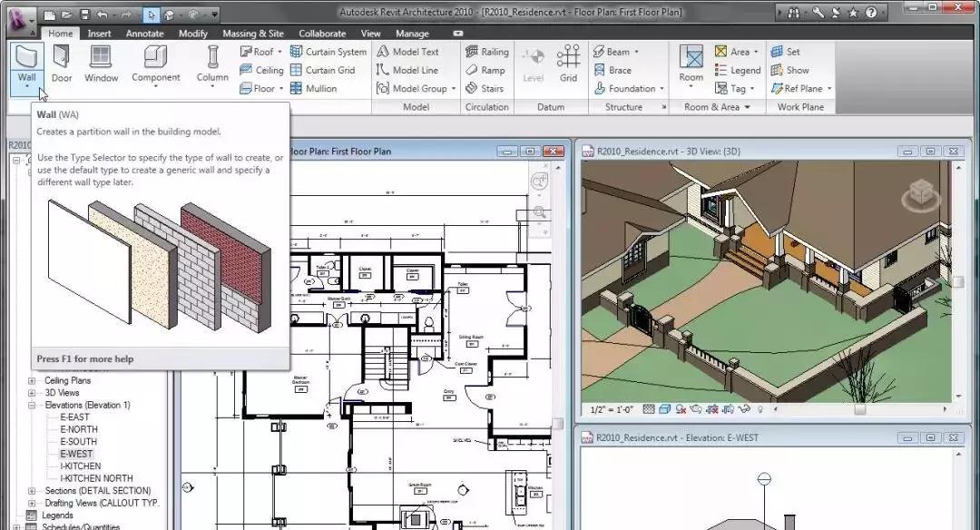
Task: Open the Massing & Site tab
Action: pos(252,34)
